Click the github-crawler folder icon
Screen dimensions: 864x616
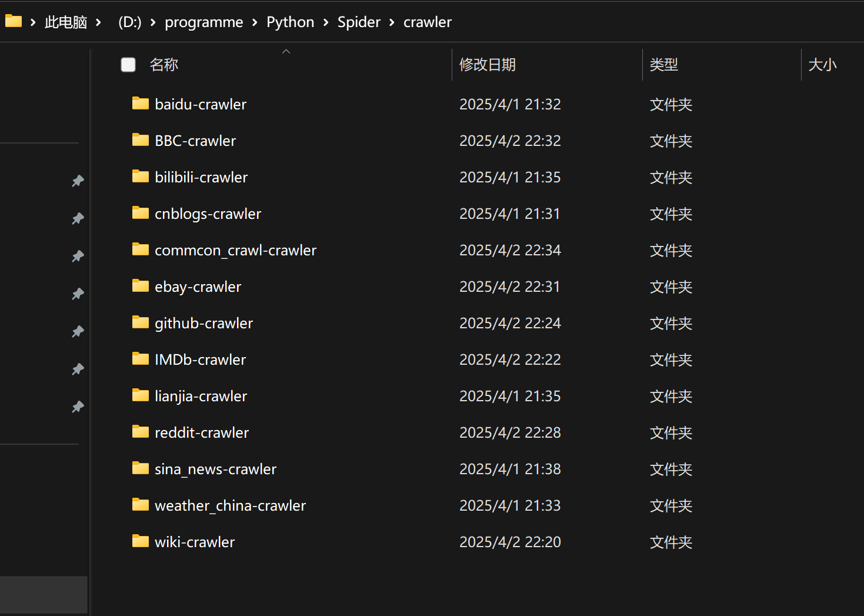[141, 322]
